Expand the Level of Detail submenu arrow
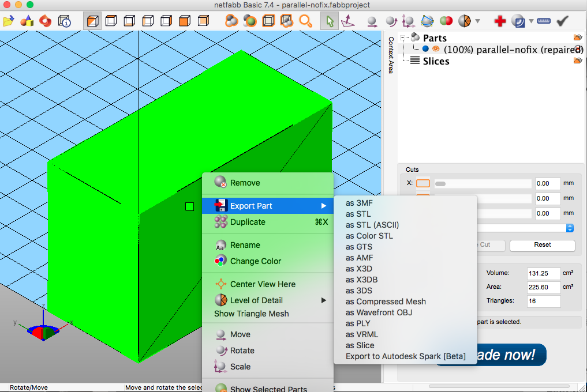This screenshot has height=392, width=587. point(323,300)
